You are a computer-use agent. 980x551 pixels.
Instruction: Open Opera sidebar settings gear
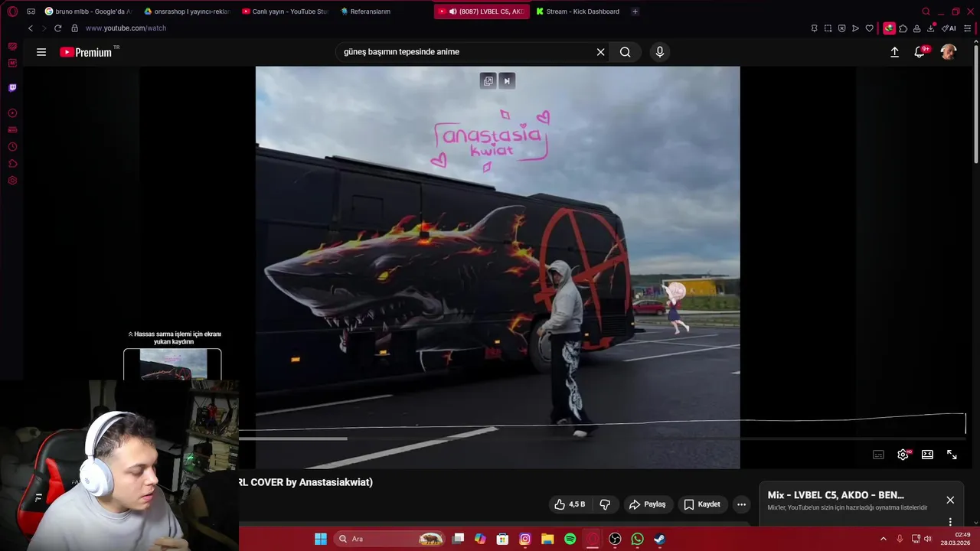click(x=12, y=181)
